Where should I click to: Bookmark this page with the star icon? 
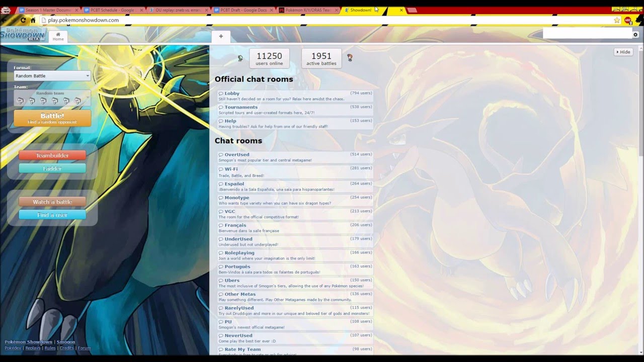[x=617, y=20]
